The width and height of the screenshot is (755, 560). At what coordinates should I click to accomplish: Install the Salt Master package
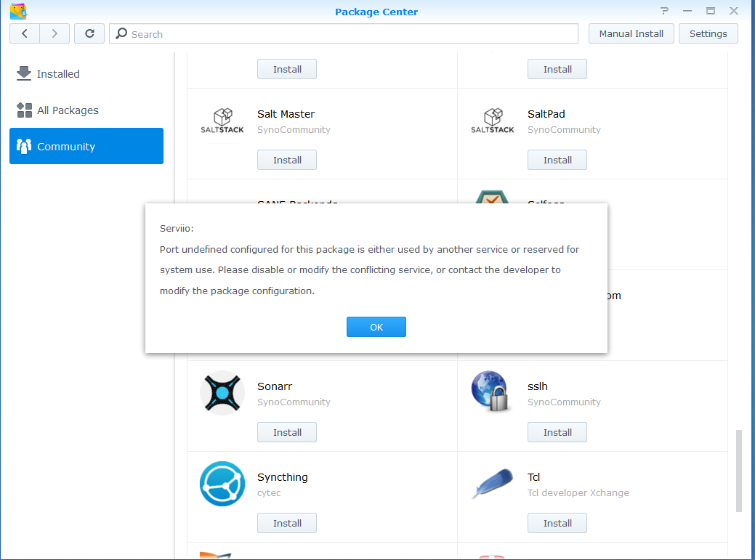[x=287, y=160]
